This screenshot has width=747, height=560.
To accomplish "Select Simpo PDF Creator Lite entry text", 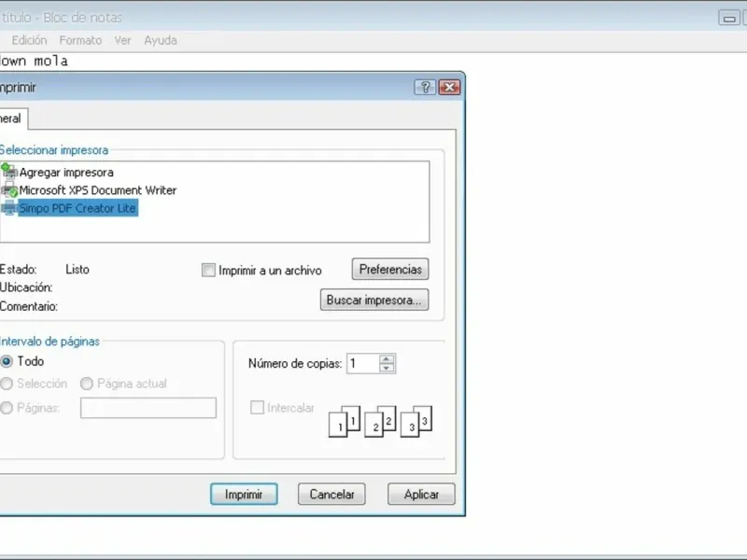I will (78, 208).
